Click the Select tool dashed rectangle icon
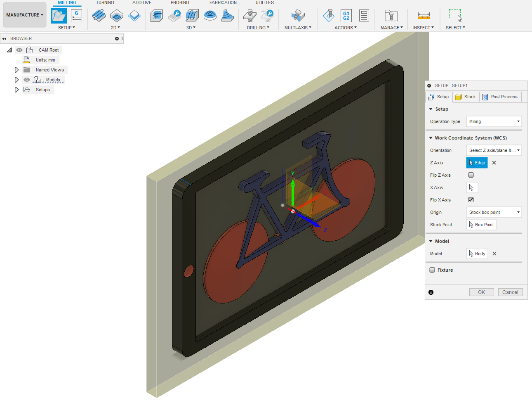 pyautogui.click(x=455, y=15)
